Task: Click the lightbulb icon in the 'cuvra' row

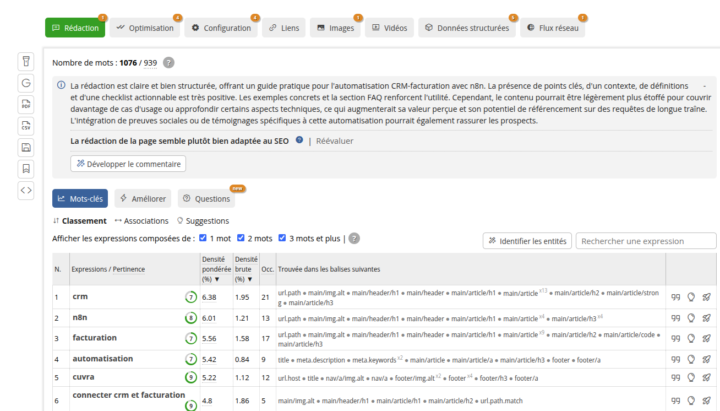Action: pos(691,377)
